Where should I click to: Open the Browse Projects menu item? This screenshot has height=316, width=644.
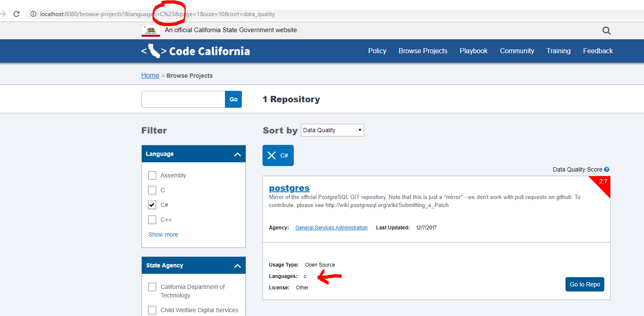423,51
